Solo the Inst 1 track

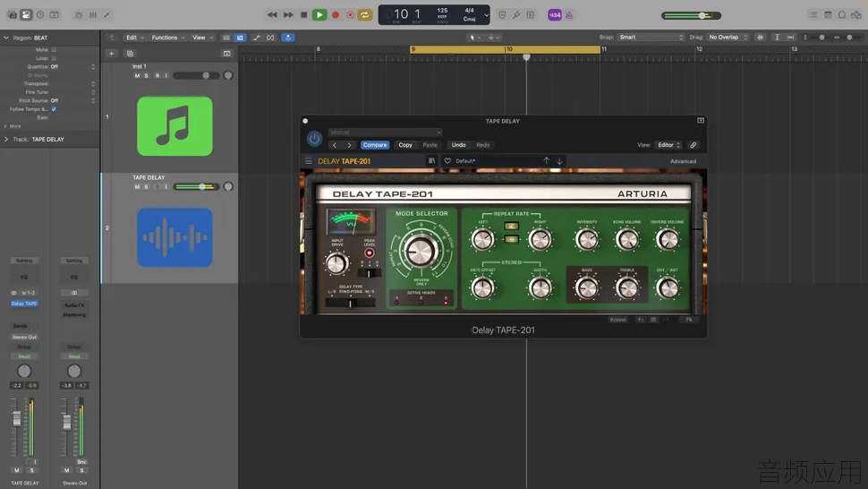(146, 76)
